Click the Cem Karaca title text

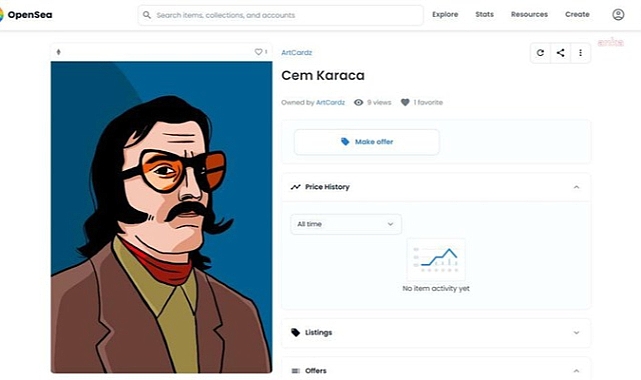click(x=323, y=76)
